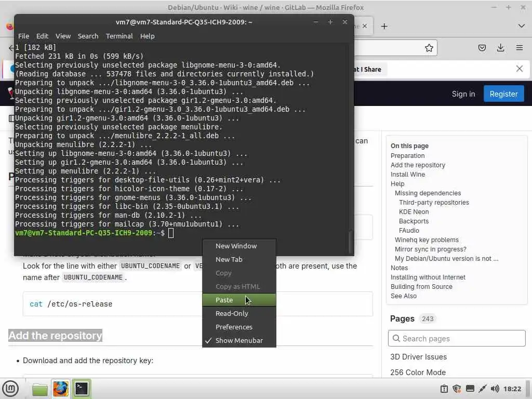Bookmark page with Firefox star icon
532x399 pixels.
pyautogui.click(x=429, y=48)
